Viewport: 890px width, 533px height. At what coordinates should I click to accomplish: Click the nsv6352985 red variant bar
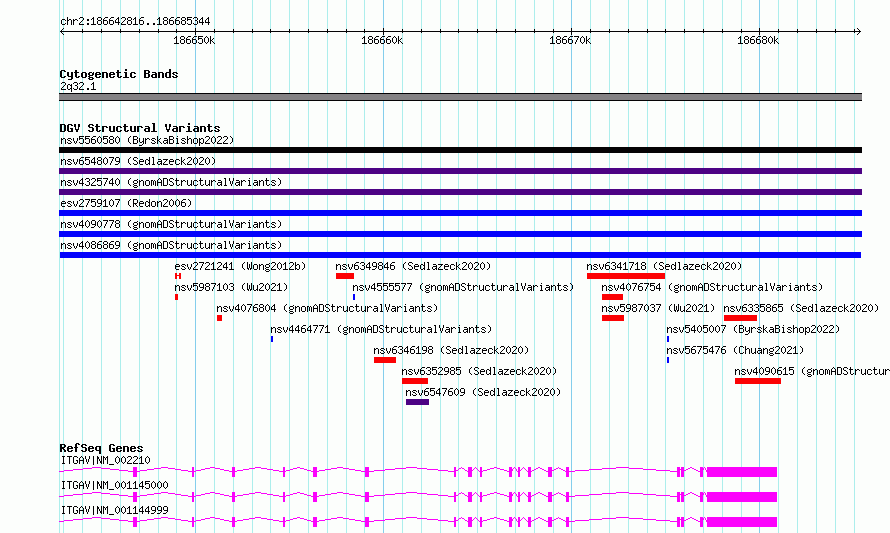(415, 381)
